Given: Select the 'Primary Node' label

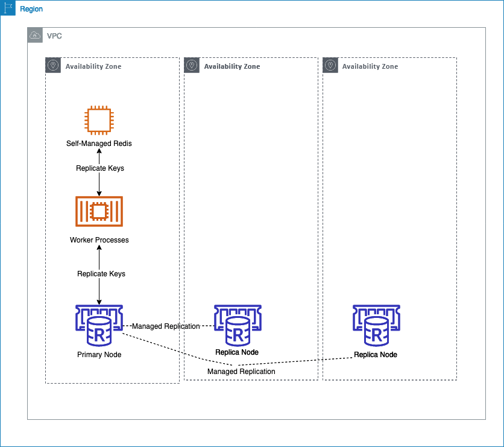Looking at the screenshot, I should click(99, 355).
